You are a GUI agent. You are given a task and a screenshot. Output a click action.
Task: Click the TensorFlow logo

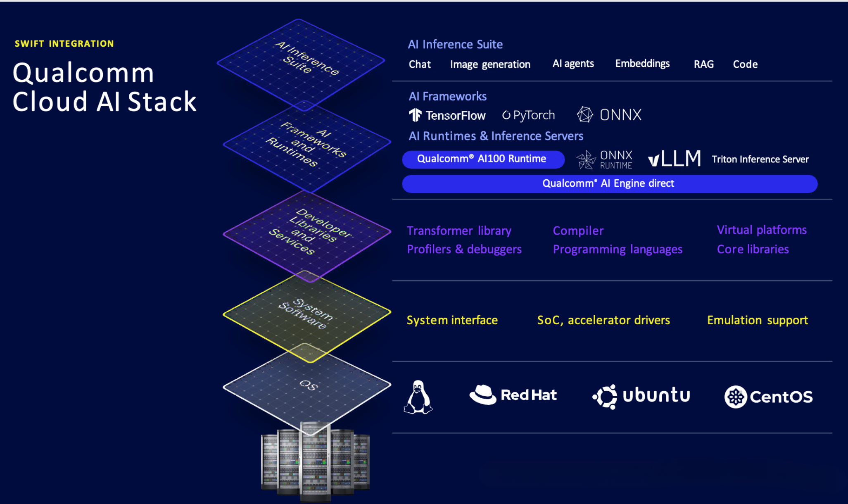(x=447, y=115)
